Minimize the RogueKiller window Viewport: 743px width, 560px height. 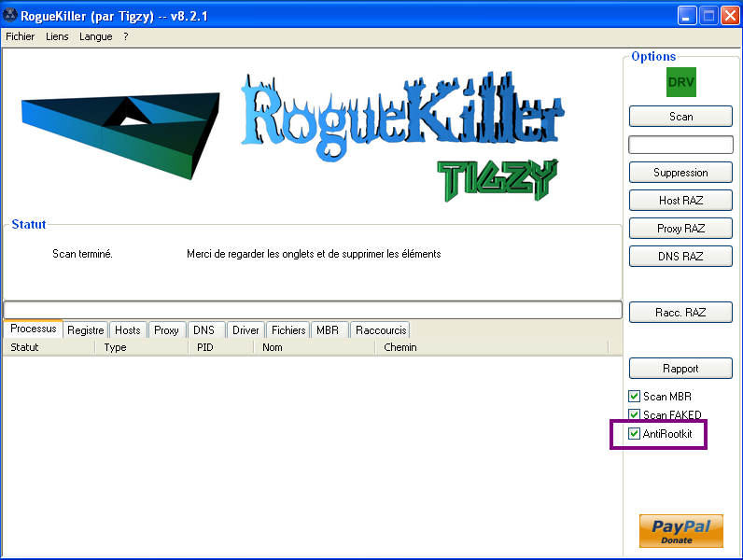tap(687, 16)
